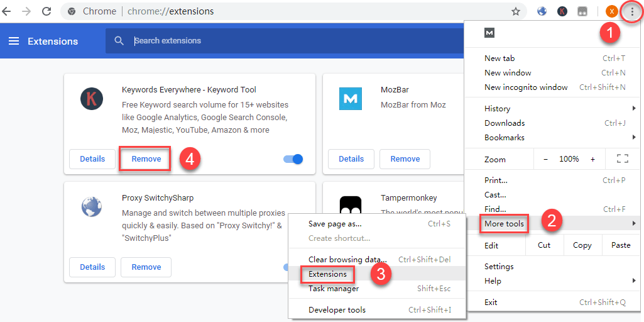Screen dimensions: 644x322
Task: Click the MozBar icon in the Chrome menu
Action: click(489, 33)
